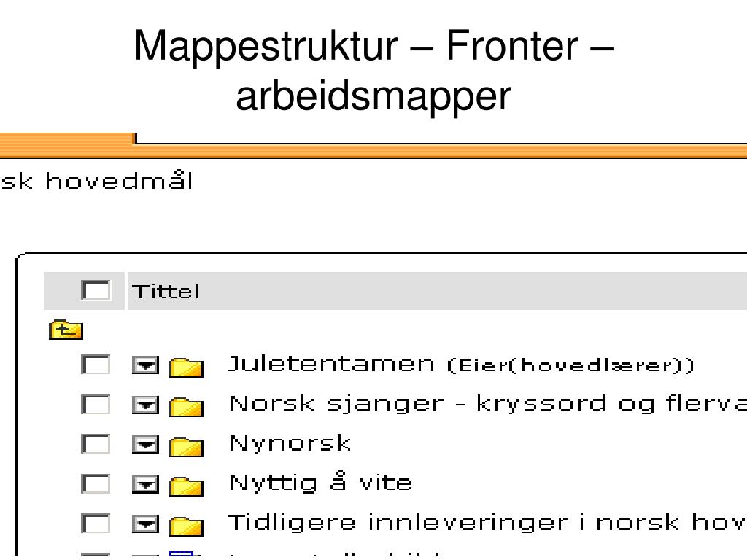Sort by the Tittel column header
747x560 pixels.
tap(166, 292)
